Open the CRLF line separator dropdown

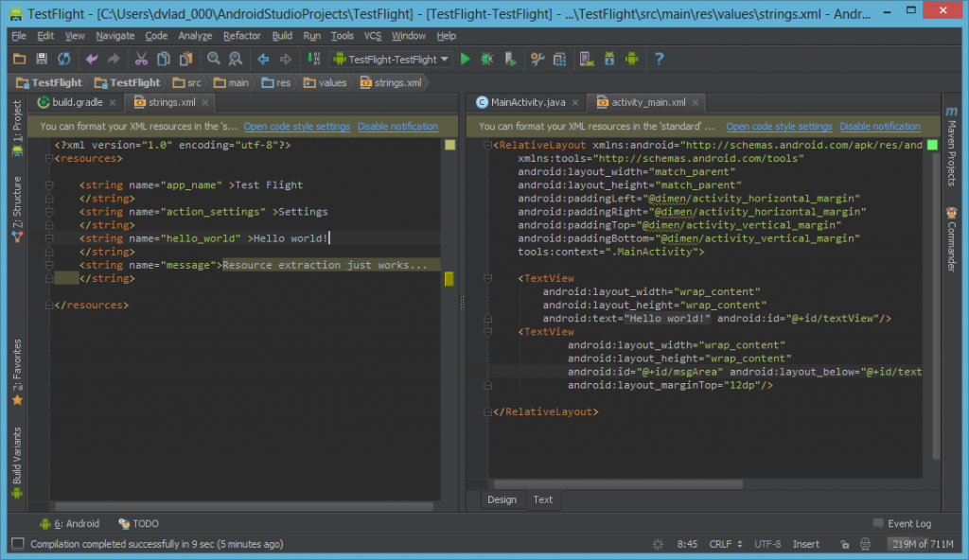[726, 544]
